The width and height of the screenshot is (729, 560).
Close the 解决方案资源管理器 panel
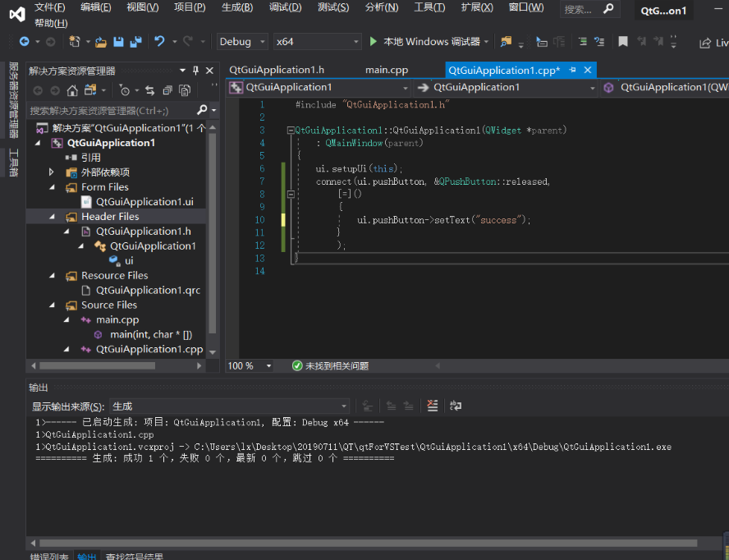click(209, 71)
